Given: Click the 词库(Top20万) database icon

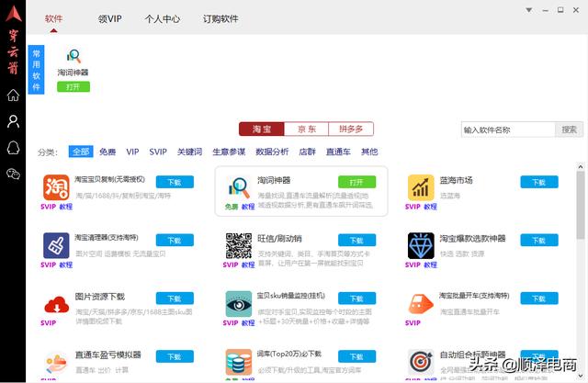Looking at the screenshot, I should click(x=239, y=363).
